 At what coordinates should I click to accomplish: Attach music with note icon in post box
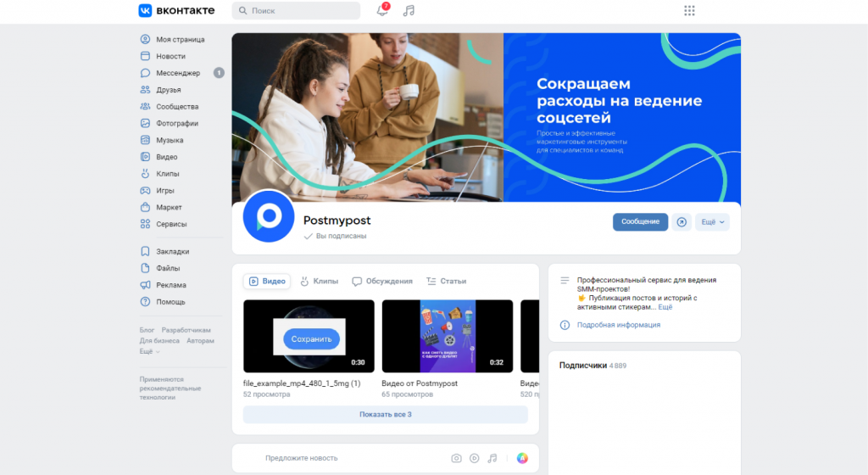[x=492, y=458]
